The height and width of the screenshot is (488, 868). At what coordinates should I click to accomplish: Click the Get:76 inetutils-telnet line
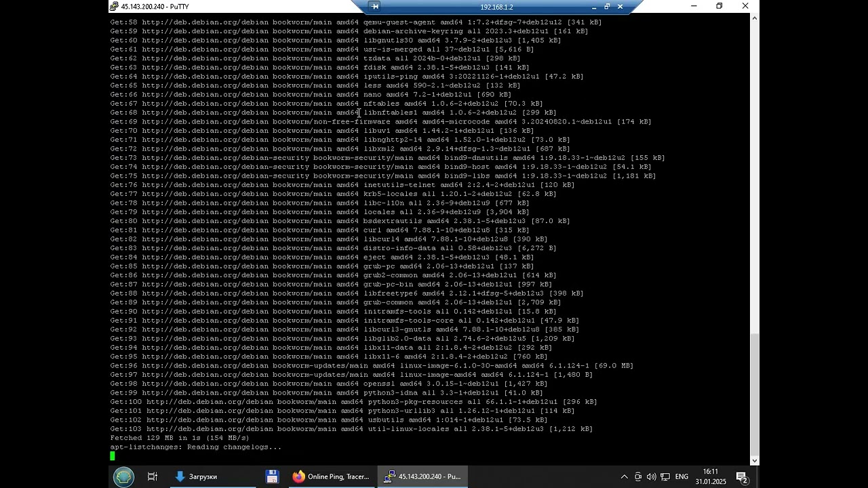pyautogui.click(x=342, y=185)
